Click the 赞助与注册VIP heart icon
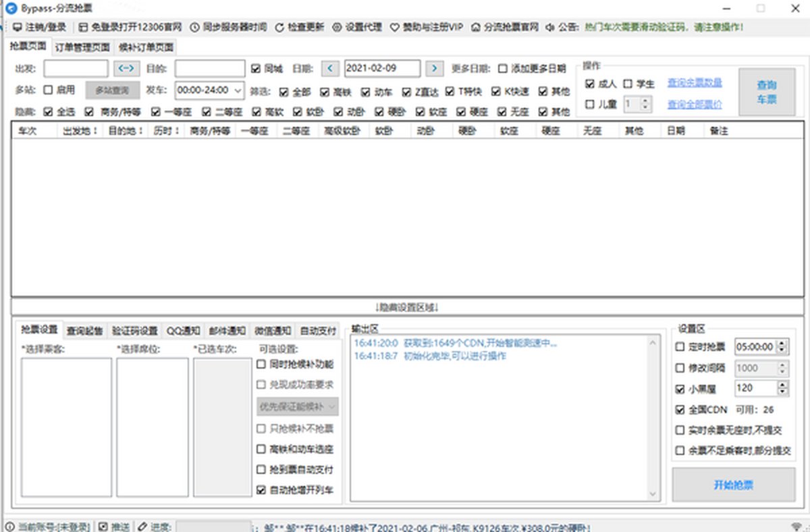The image size is (810, 532). [395, 28]
